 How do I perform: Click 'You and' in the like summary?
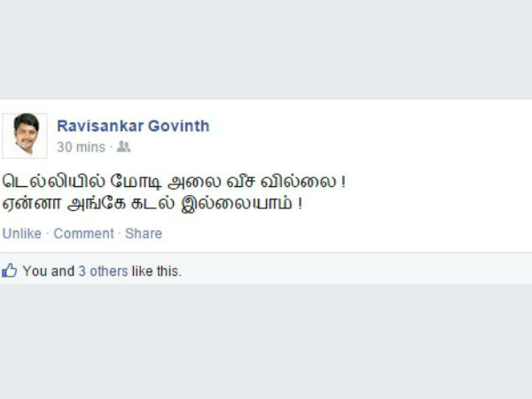[x=49, y=271]
